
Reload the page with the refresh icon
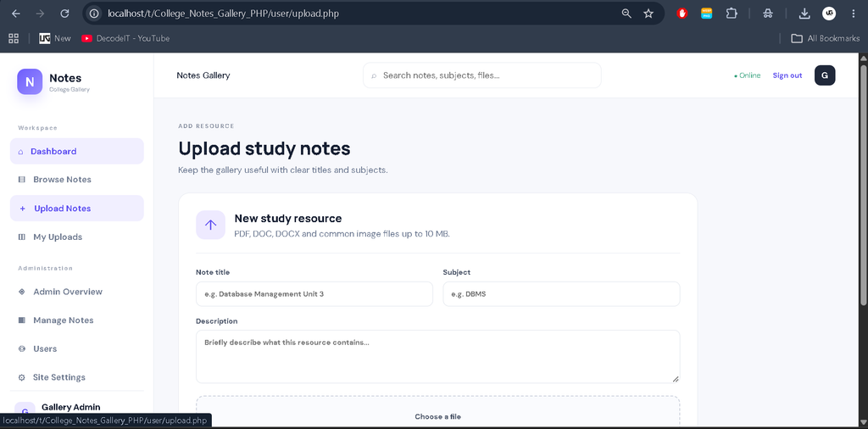point(64,14)
